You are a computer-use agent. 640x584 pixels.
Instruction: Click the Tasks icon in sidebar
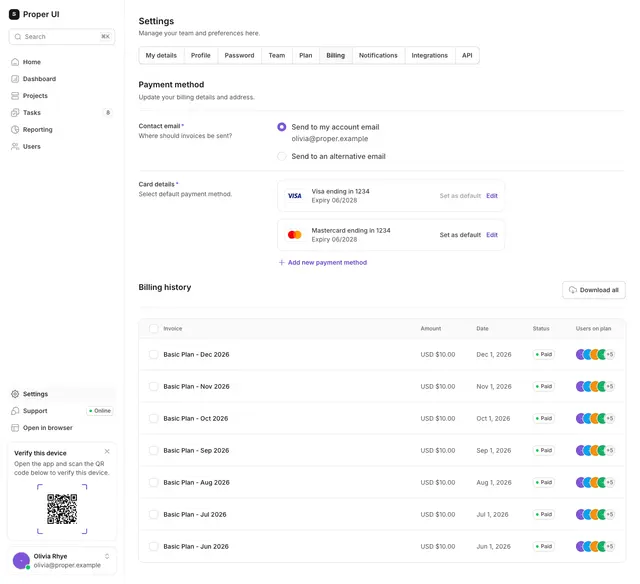[x=15, y=113]
